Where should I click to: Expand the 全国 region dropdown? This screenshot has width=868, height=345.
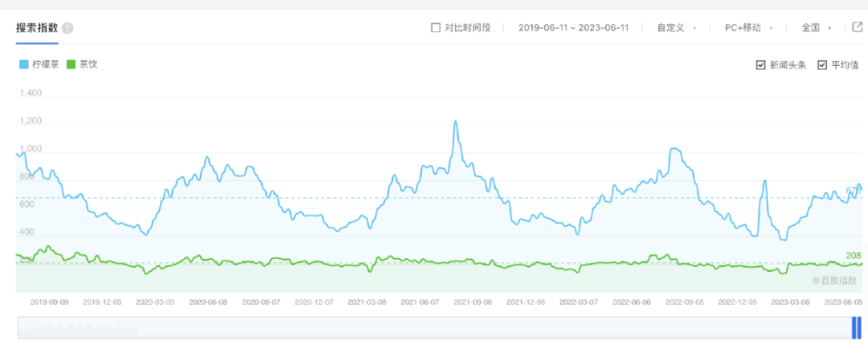[815, 27]
